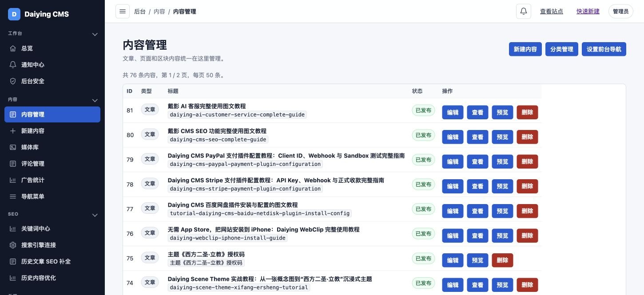Edit the 百度网盘 plugin tutorial article

[x=453, y=211]
